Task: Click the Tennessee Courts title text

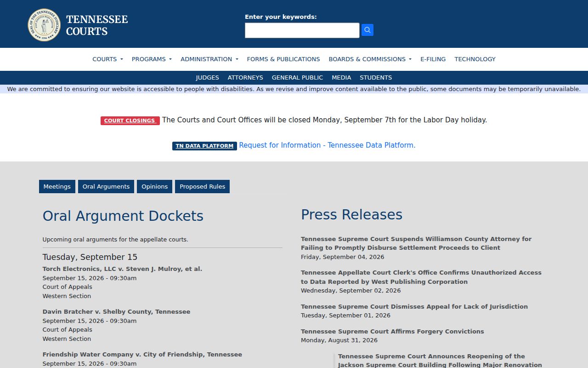Action: pyautogui.click(x=97, y=25)
